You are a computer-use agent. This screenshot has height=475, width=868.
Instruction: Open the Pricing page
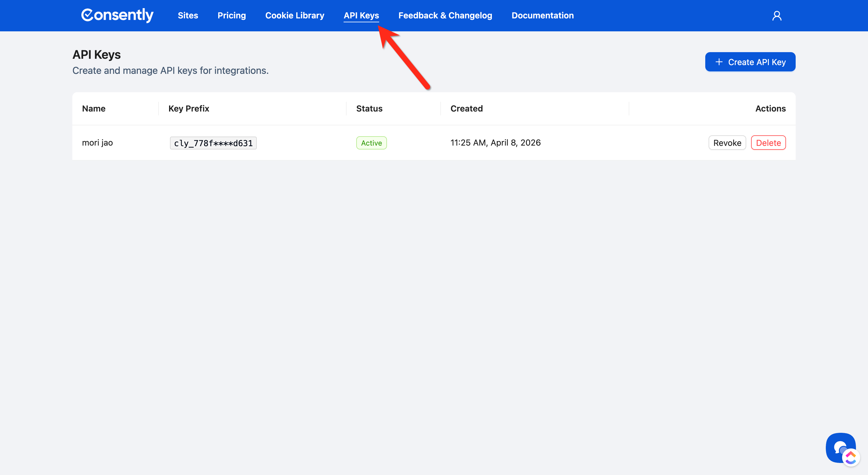coord(231,15)
